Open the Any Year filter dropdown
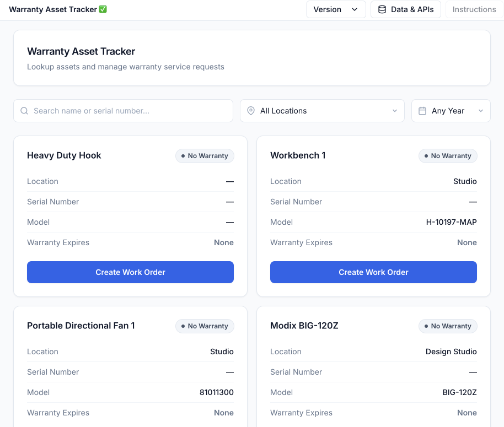Screen dimensions: 504x427 click(x=451, y=111)
